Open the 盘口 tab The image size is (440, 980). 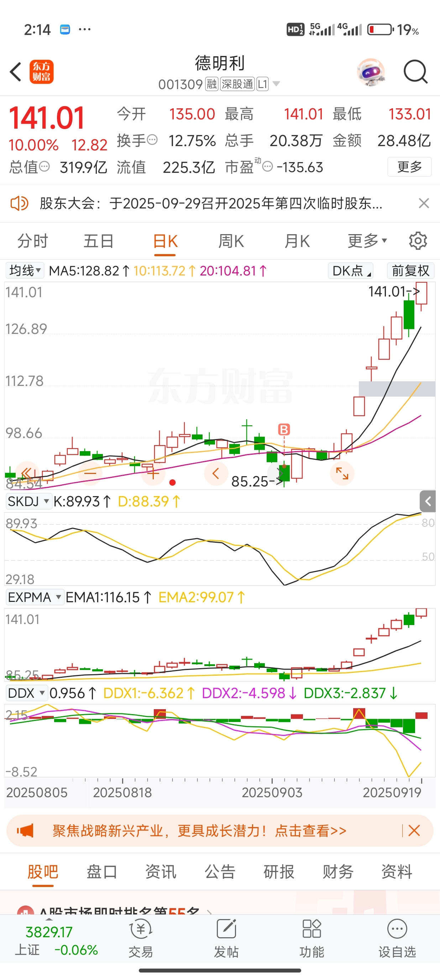101,872
